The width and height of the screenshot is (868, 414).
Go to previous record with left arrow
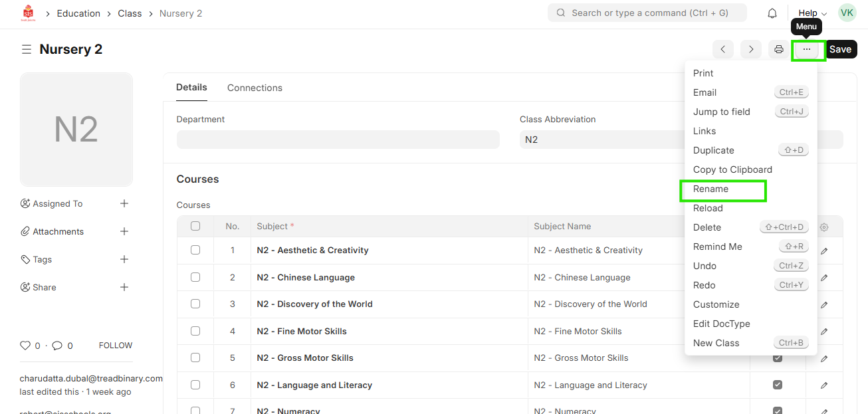[723, 49]
